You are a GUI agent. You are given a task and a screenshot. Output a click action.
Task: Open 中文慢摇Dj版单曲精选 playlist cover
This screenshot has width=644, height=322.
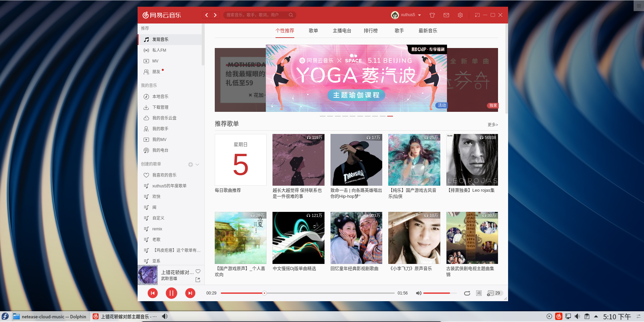point(298,238)
